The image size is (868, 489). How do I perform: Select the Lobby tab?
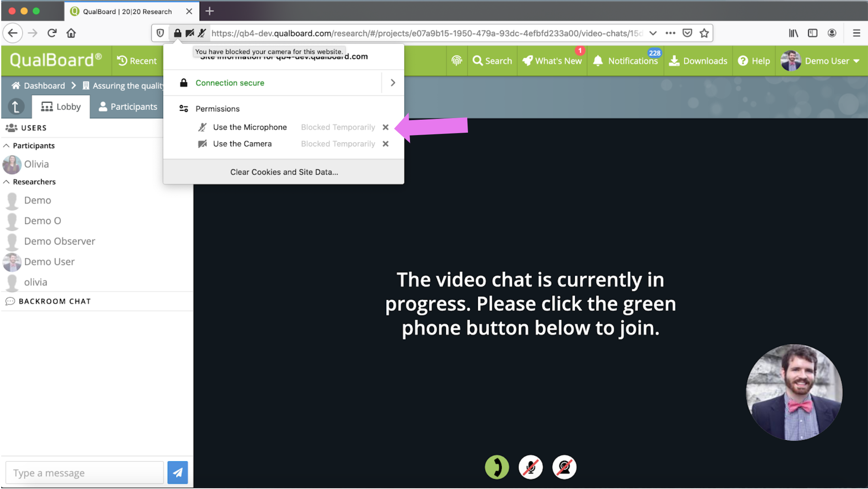(x=61, y=107)
